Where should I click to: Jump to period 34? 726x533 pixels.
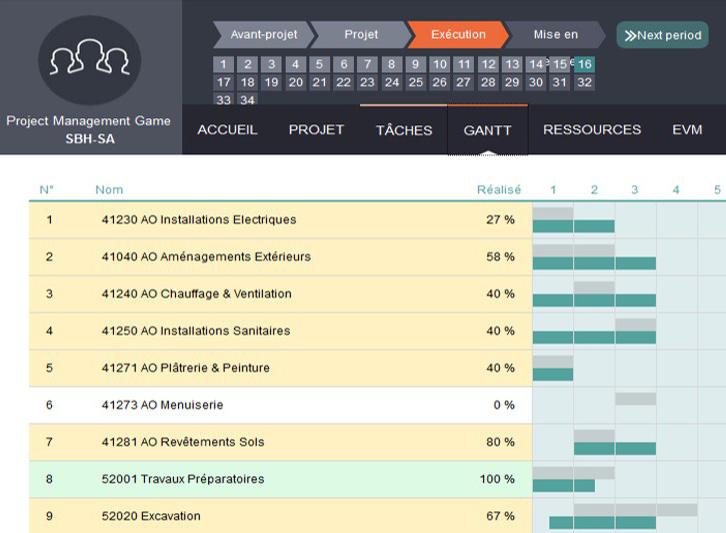(247, 100)
